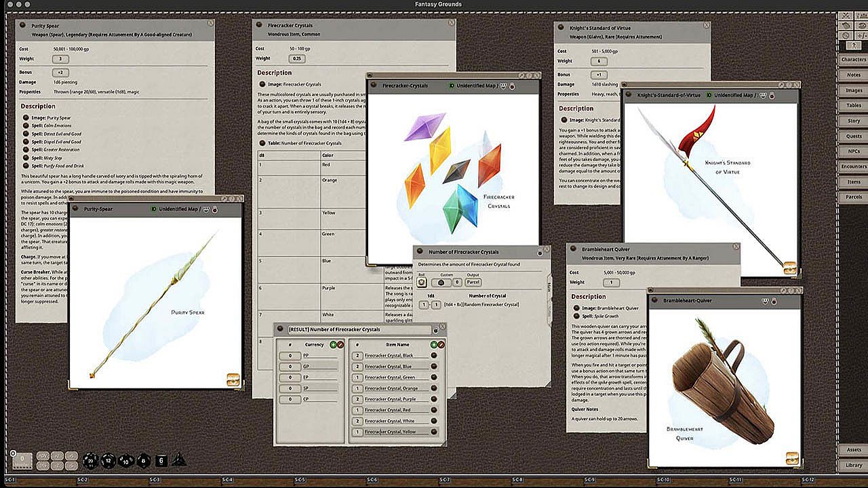This screenshot has width=868, height=488.
Task: Open the Assets sidebar button
Action: pyautogui.click(x=854, y=450)
